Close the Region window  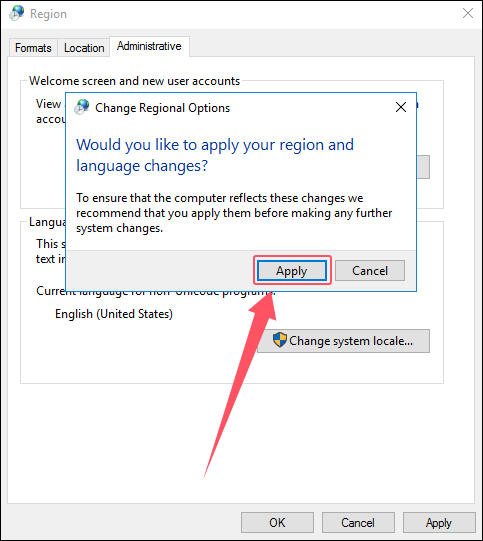coord(467,13)
